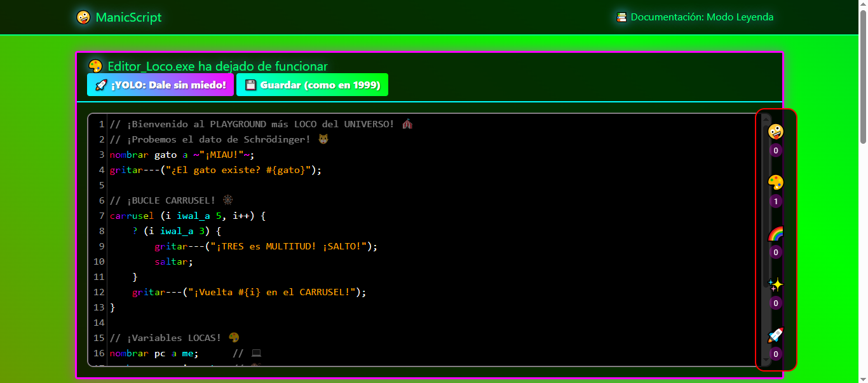Click the ManicScript zany face logo icon
This screenshot has height=383, width=868.
[83, 17]
